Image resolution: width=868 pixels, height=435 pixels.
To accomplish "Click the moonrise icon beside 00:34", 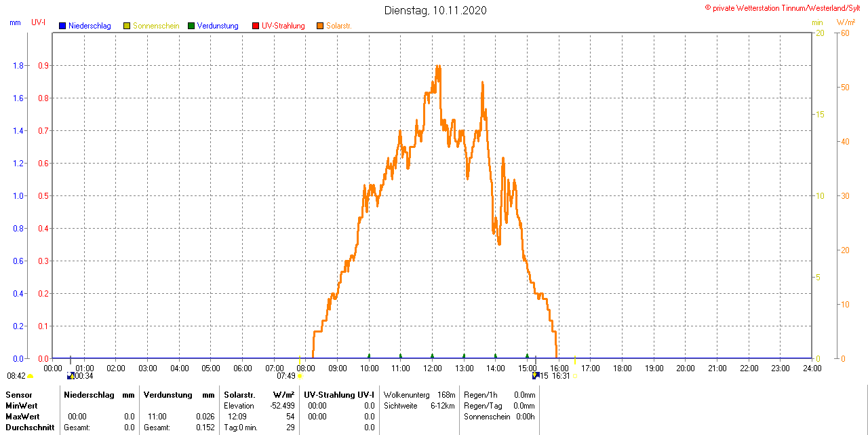I will tap(71, 375).
